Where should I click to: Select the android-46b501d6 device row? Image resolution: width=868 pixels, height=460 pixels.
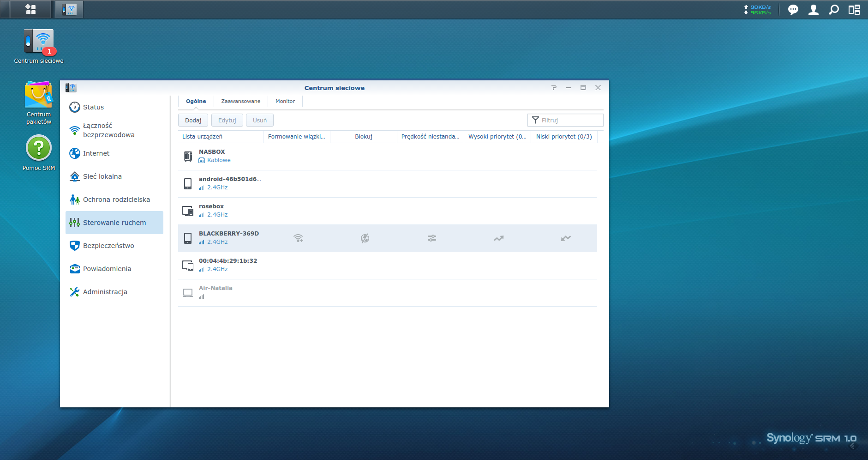[388, 184]
